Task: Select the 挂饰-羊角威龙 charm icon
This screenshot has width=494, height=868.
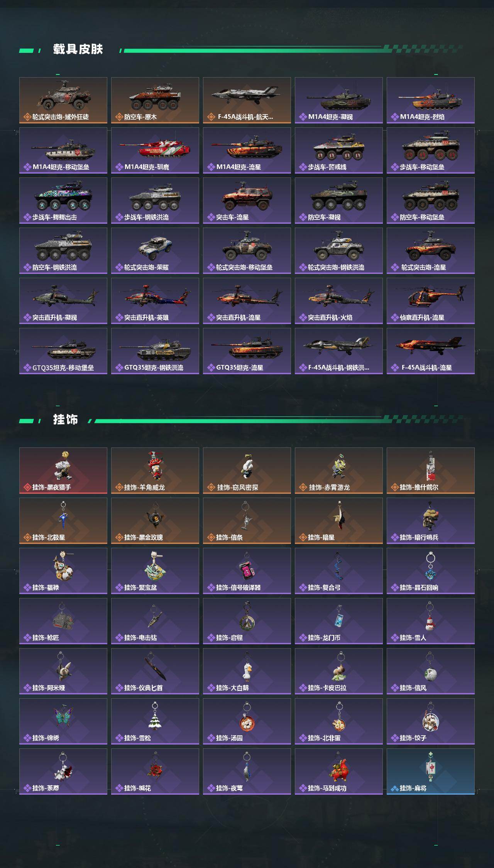Action: (x=155, y=471)
